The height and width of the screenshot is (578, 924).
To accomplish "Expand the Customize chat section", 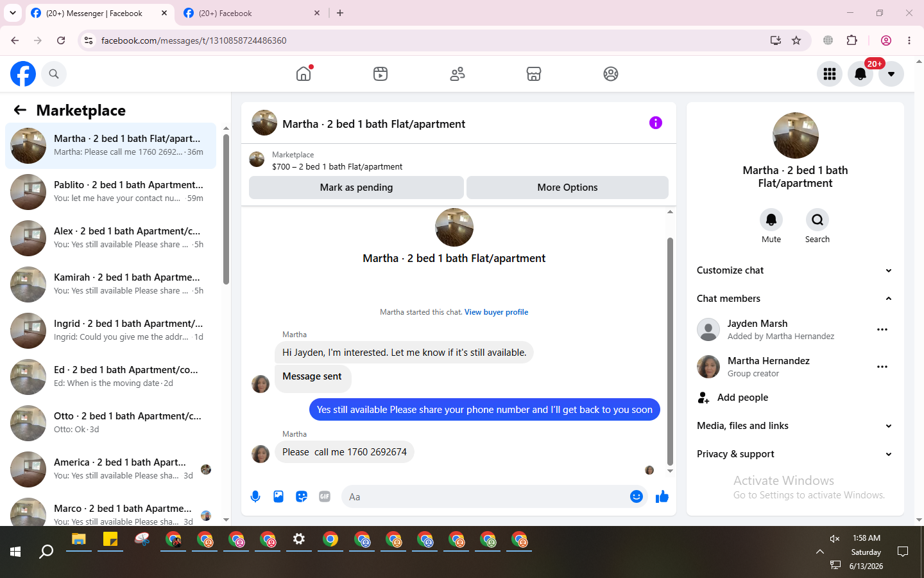I will click(x=795, y=270).
